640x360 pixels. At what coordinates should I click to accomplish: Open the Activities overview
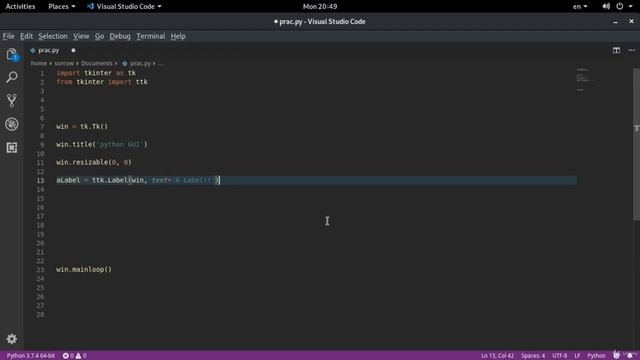(20, 6)
